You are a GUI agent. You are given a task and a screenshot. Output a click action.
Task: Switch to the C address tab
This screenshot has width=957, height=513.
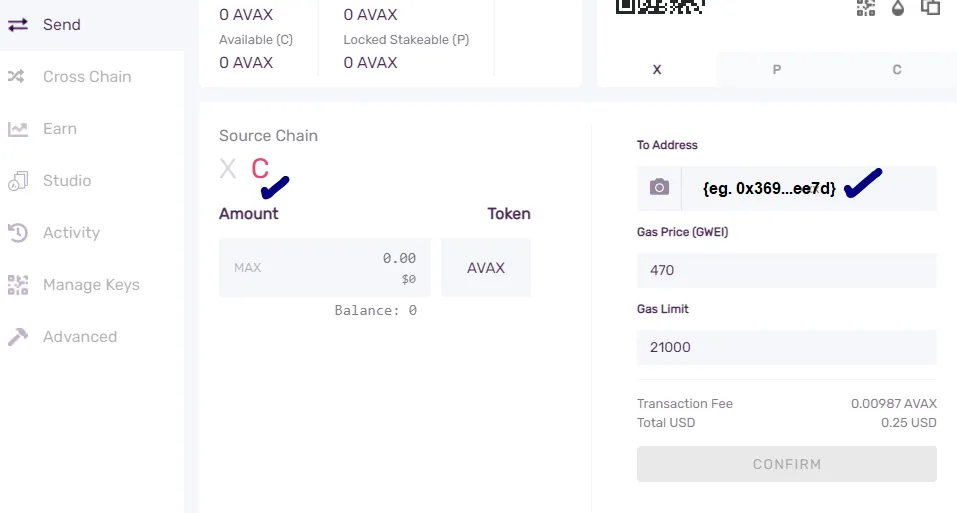click(897, 70)
